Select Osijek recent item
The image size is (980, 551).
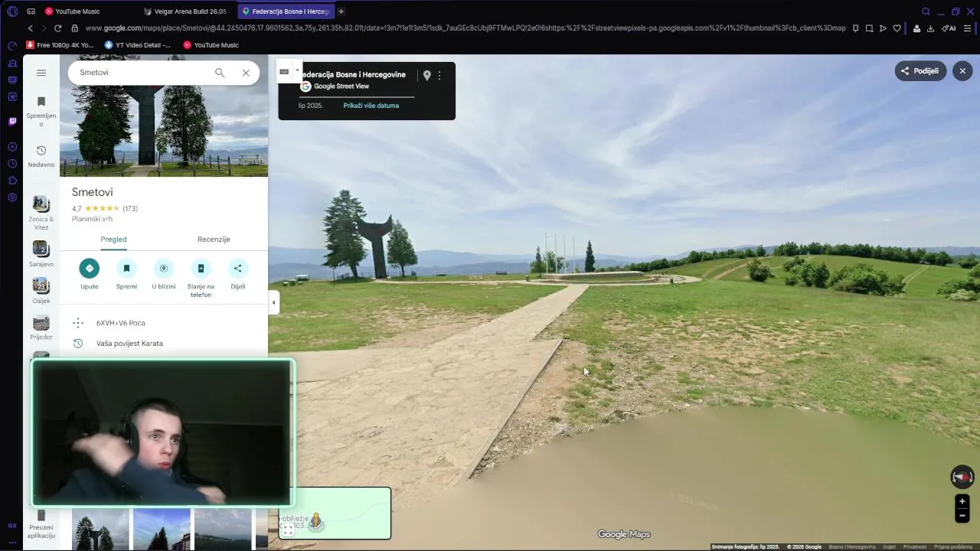(41, 291)
